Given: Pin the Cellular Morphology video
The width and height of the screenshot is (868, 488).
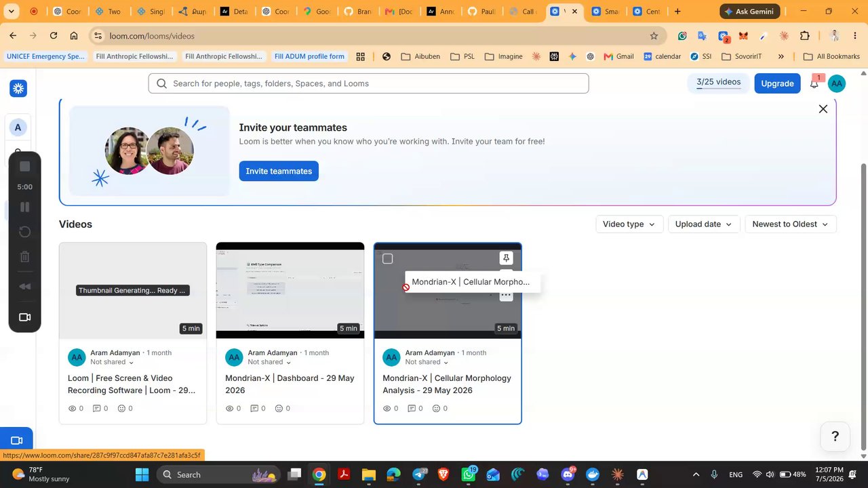Looking at the screenshot, I should [506, 258].
